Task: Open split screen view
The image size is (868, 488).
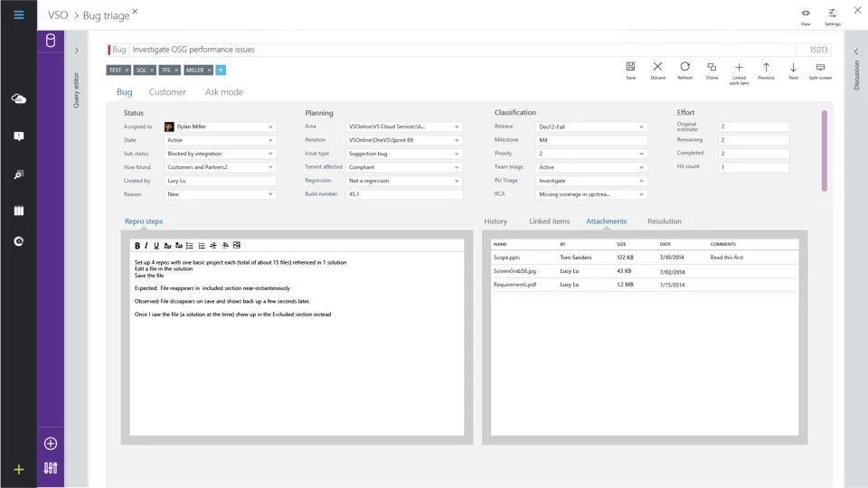Action: tap(820, 70)
